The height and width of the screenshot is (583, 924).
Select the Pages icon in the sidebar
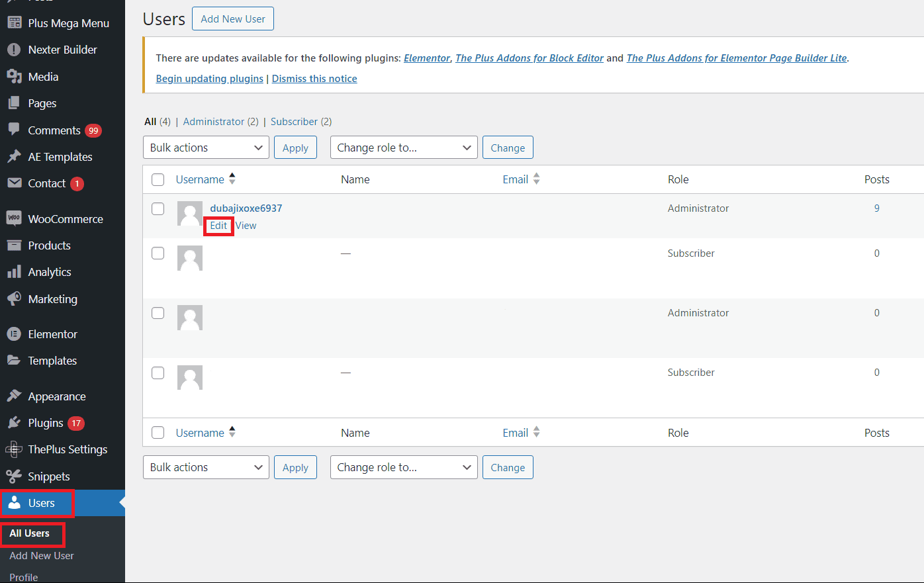click(14, 103)
